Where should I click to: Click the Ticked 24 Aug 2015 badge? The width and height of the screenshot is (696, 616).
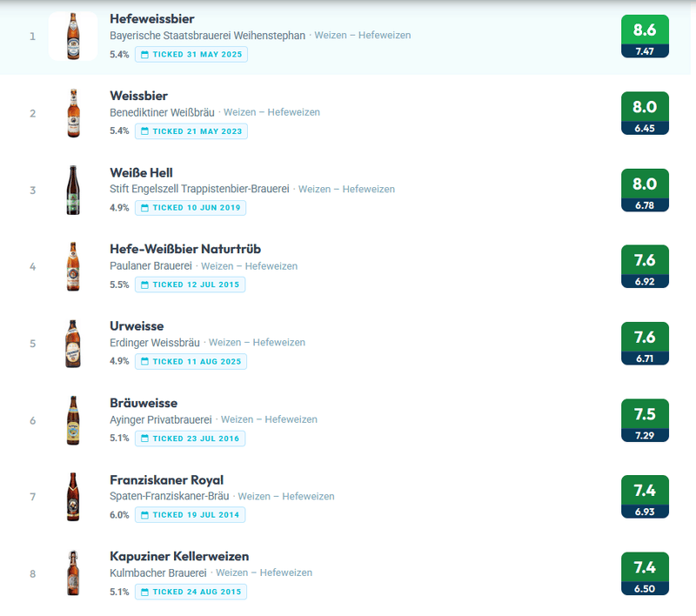pos(191,592)
